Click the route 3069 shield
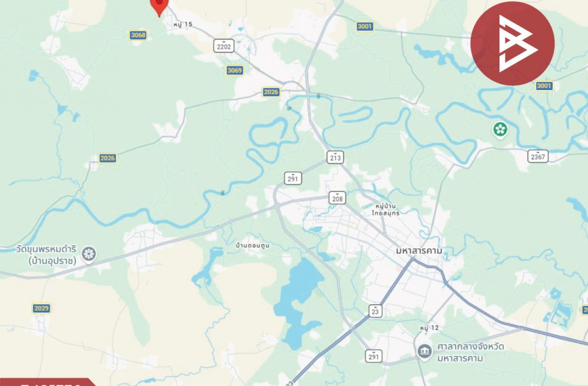This screenshot has width=588, height=386. [x=235, y=70]
